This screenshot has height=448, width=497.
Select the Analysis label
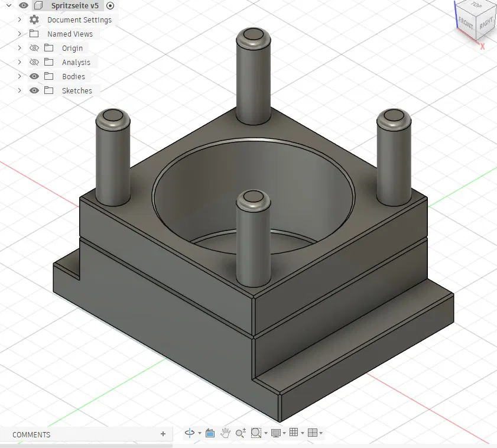[x=76, y=63]
